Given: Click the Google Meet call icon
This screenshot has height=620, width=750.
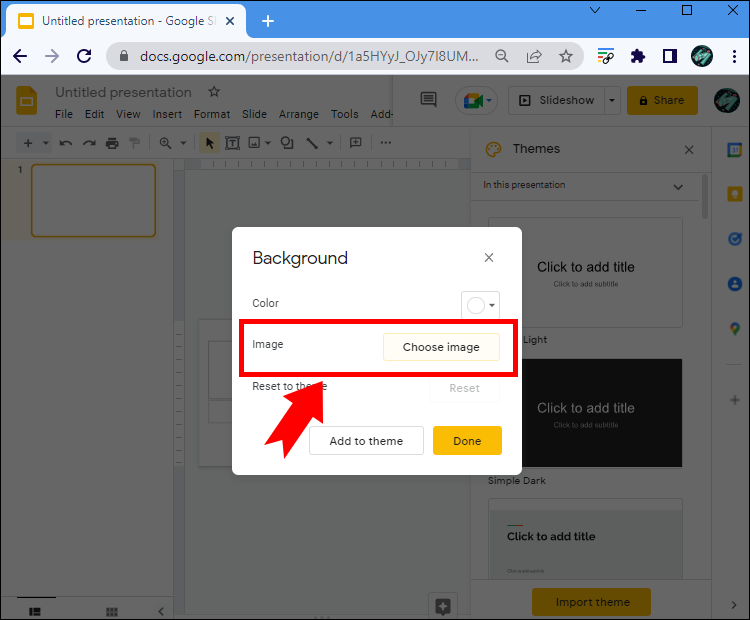Looking at the screenshot, I should 476,100.
